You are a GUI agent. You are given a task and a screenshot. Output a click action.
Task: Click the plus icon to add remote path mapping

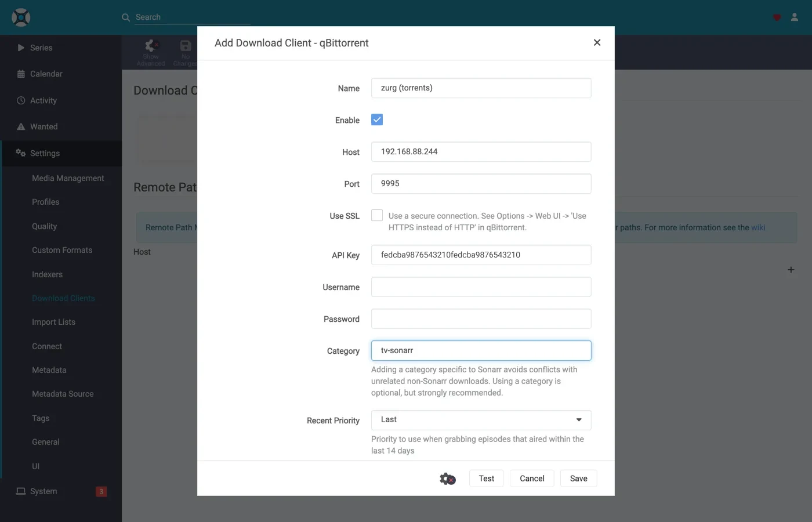coord(791,270)
